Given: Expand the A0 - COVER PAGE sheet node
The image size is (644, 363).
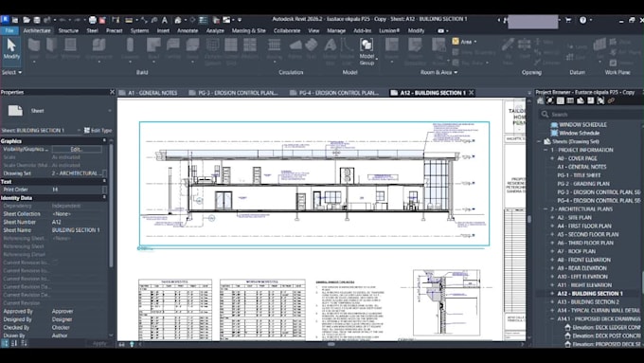Looking at the screenshot, I should [552, 158].
